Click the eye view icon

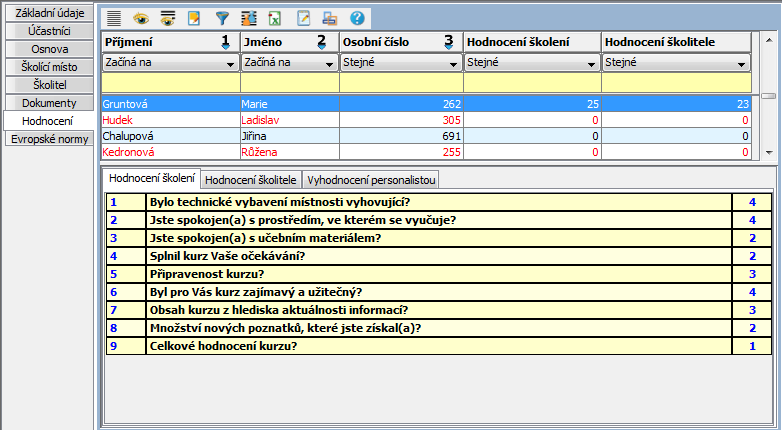click(x=141, y=18)
